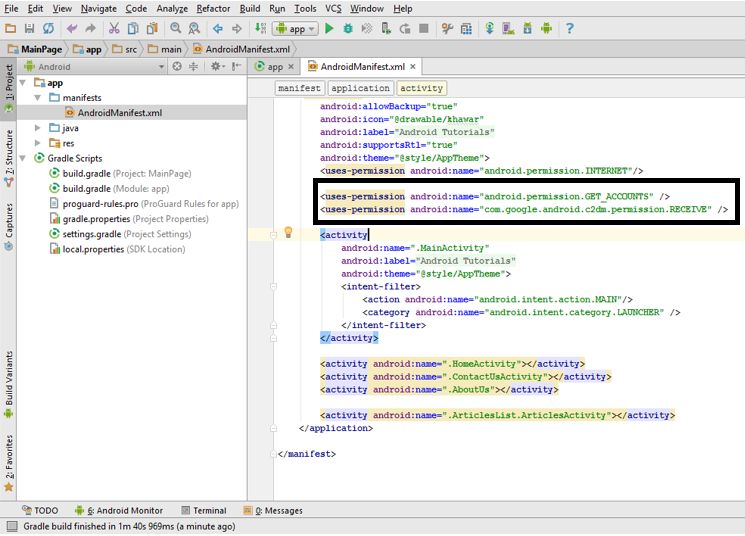Close the app editor tab
745x536 pixels.
[x=291, y=67]
